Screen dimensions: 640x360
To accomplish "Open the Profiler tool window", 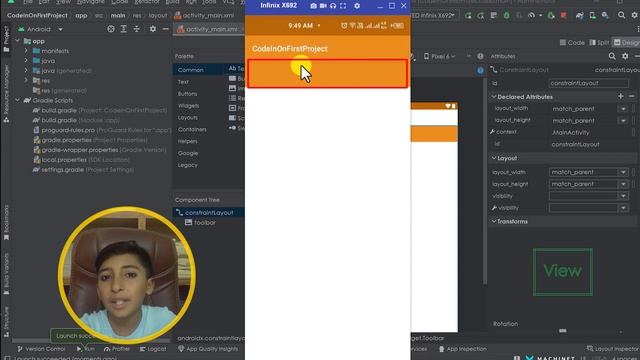I will 117,349.
